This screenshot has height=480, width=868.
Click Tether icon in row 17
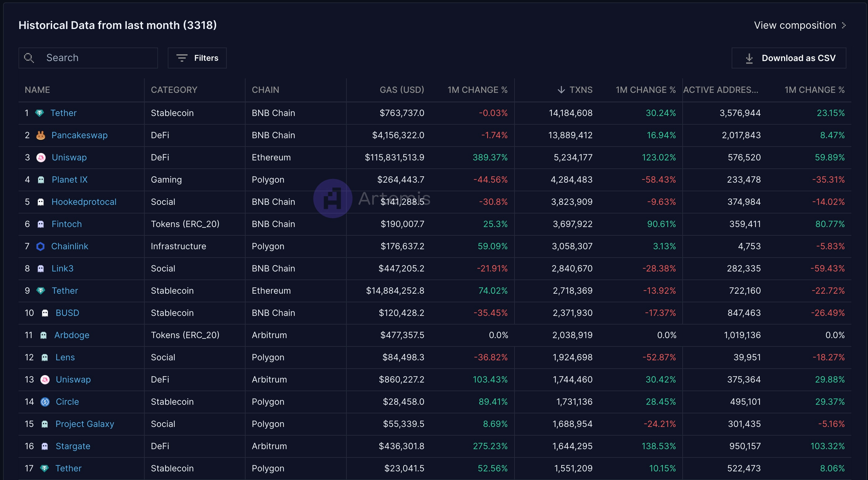coord(44,468)
